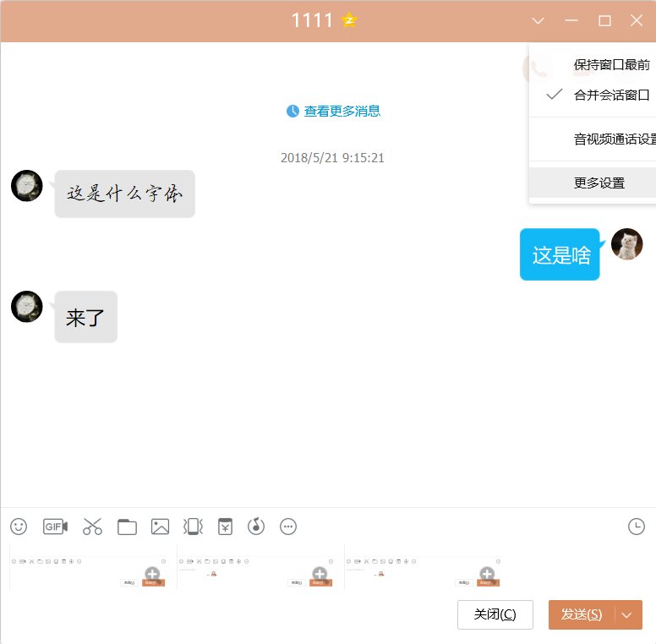Click the timestamp 2018/5/21 9:15:21
The width and height of the screenshot is (656, 644).
(x=332, y=158)
